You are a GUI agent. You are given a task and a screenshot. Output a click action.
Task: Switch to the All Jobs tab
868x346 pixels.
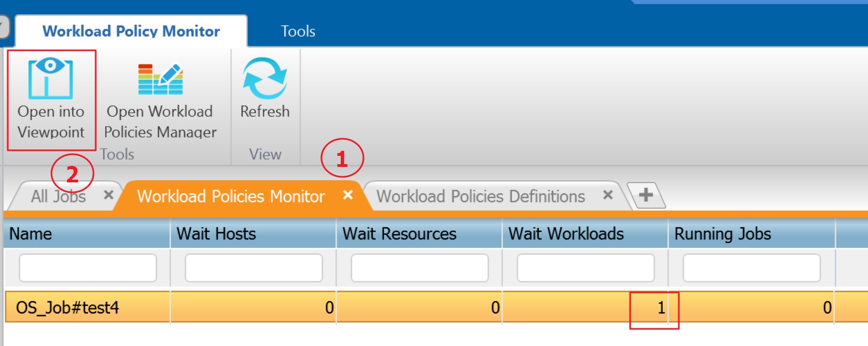click(x=58, y=196)
